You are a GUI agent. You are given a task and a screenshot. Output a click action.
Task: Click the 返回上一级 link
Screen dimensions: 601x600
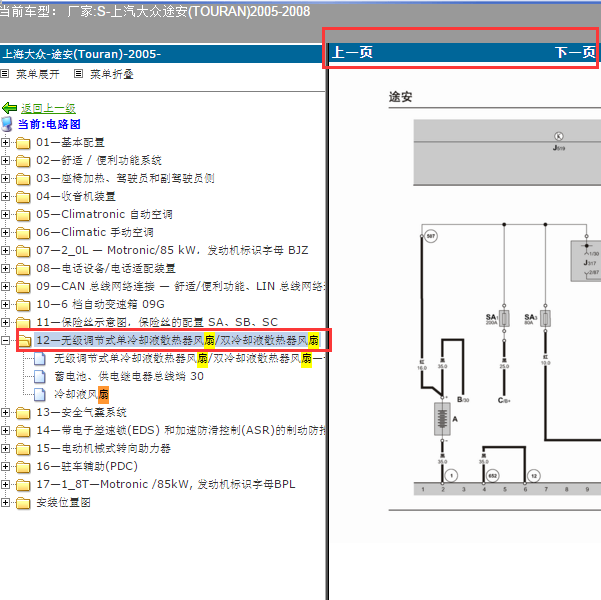click(x=48, y=108)
